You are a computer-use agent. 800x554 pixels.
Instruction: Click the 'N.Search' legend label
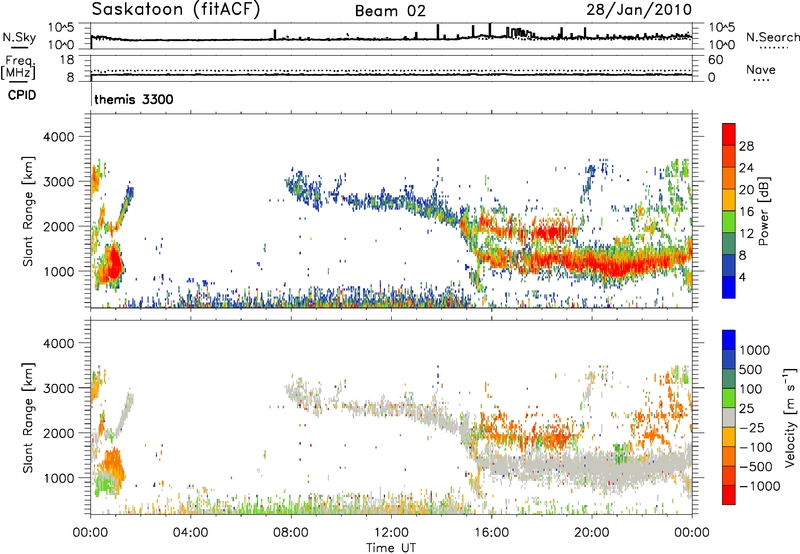(x=772, y=37)
